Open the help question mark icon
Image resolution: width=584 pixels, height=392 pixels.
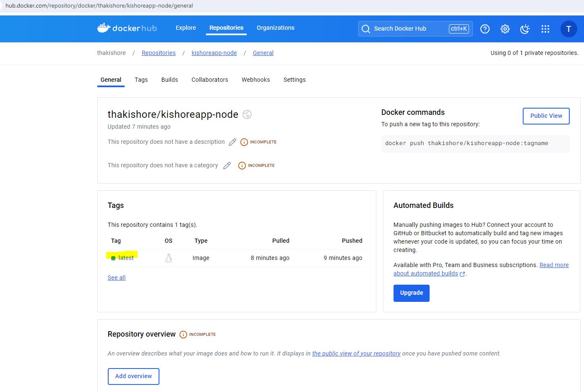(x=485, y=29)
